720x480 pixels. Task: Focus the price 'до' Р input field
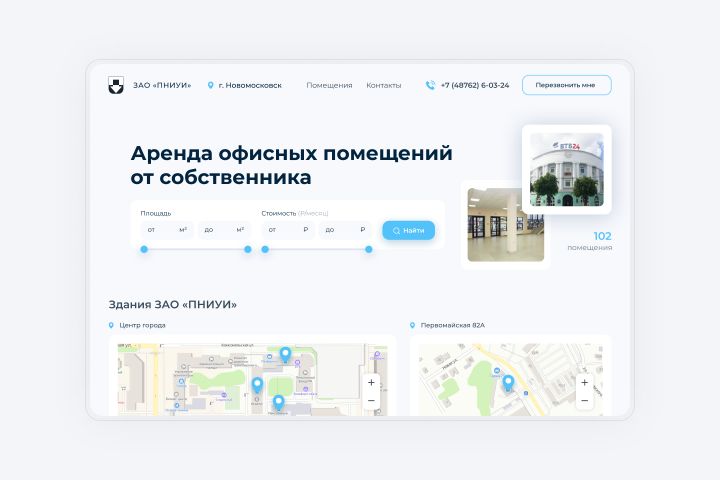pos(345,230)
